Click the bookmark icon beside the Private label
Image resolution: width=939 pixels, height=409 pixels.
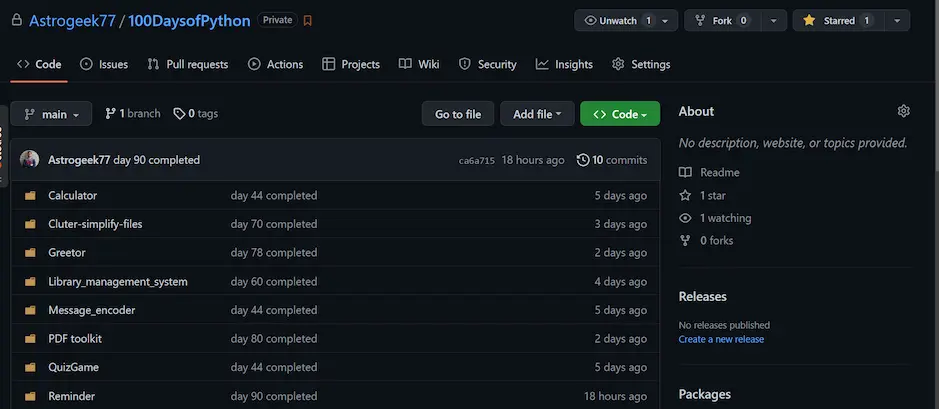(307, 21)
